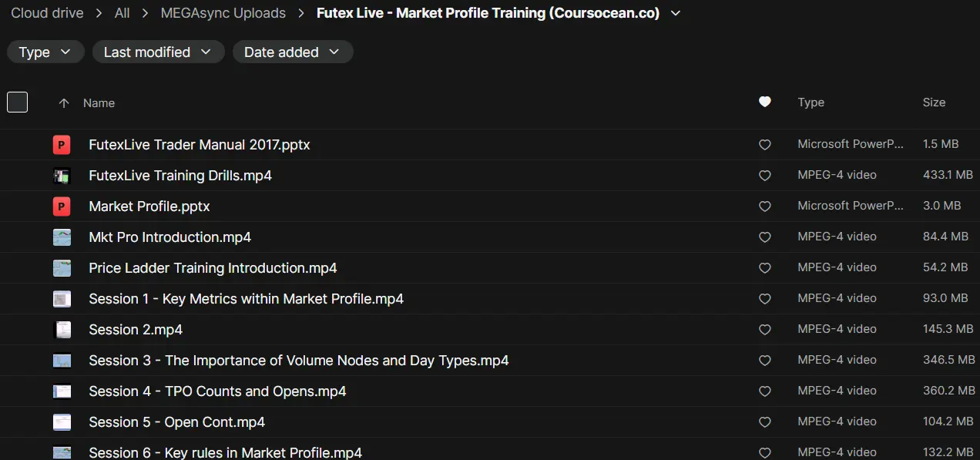Viewport: 980px width, 460px height.
Task: Toggle heart for FutexLive Training Drills.mp4
Action: click(x=765, y=176)
